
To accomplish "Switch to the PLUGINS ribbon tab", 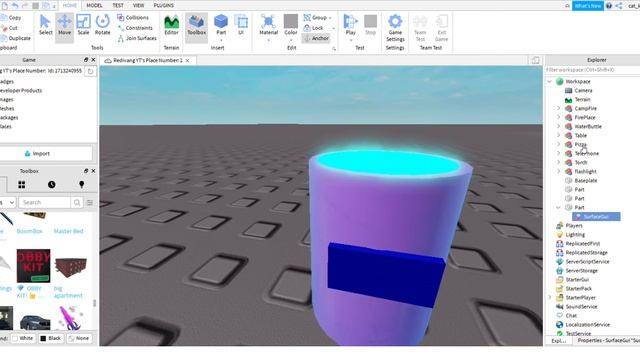I will click(164, 5).
